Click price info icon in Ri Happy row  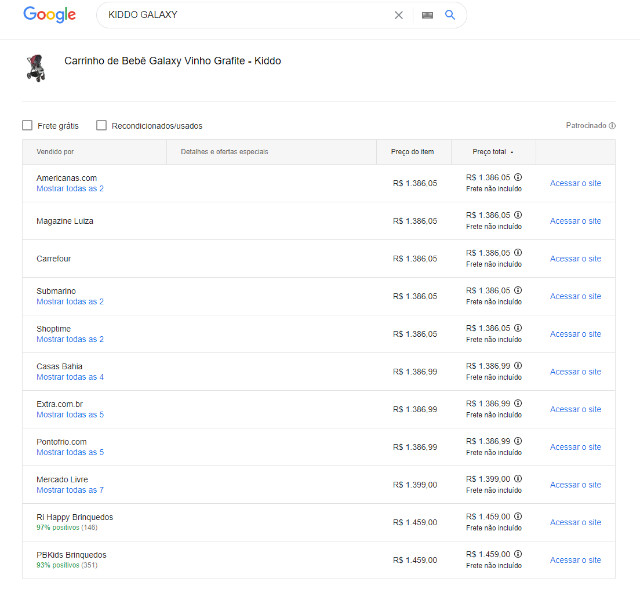tap(518, 516)
